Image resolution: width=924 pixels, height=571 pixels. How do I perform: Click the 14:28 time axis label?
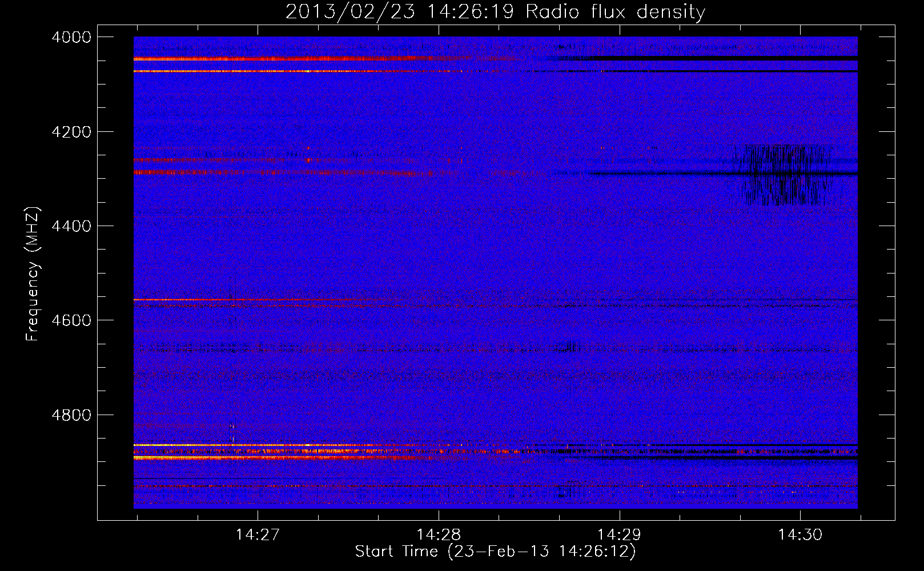[439, 535]
